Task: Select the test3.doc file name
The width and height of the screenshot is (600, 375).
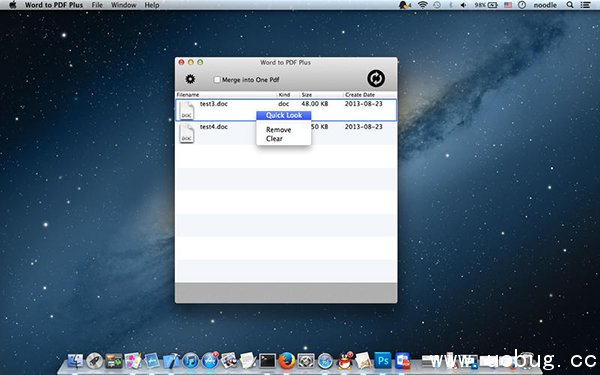Action: [214, 104]
